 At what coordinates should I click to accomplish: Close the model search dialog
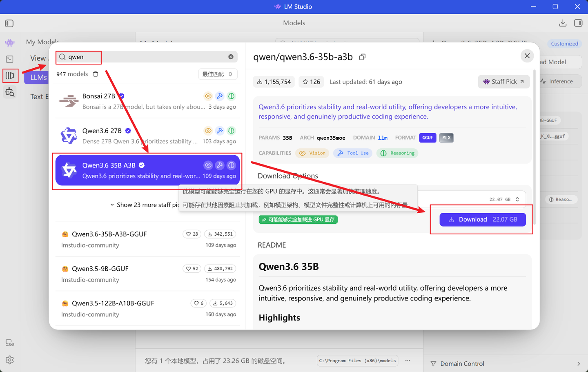coord(527,56)
